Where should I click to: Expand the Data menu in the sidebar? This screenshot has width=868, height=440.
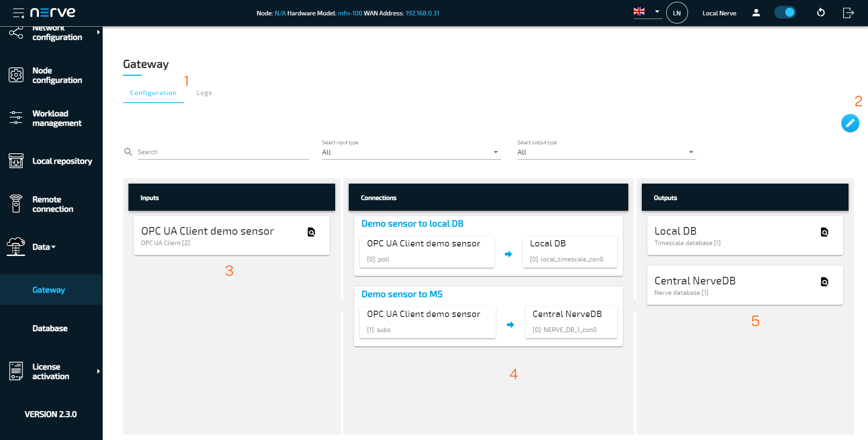[43, 247]
